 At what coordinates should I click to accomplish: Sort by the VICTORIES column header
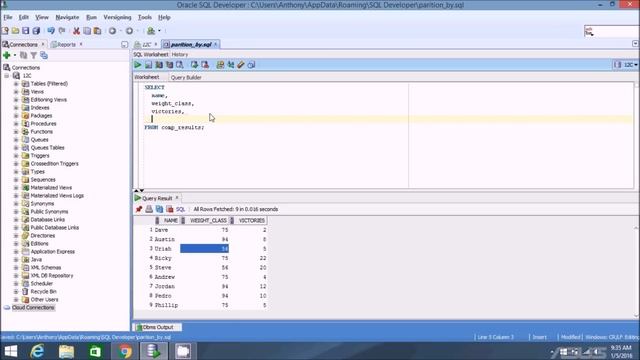[x=251, y=220]
